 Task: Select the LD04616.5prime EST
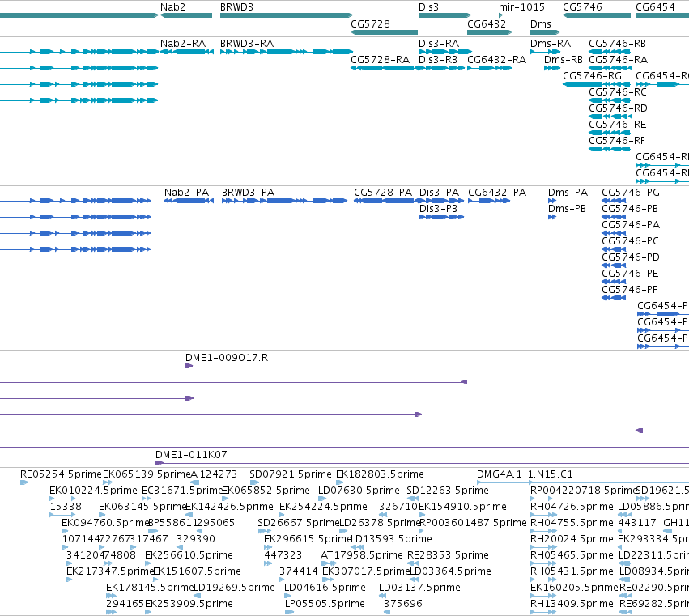pyautogui.click(x=287, y=597)
